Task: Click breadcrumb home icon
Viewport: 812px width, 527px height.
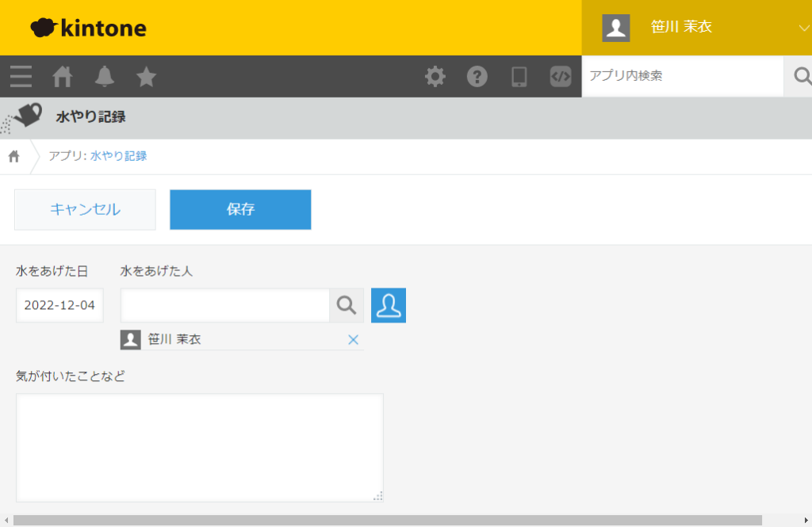Action: 14,156
